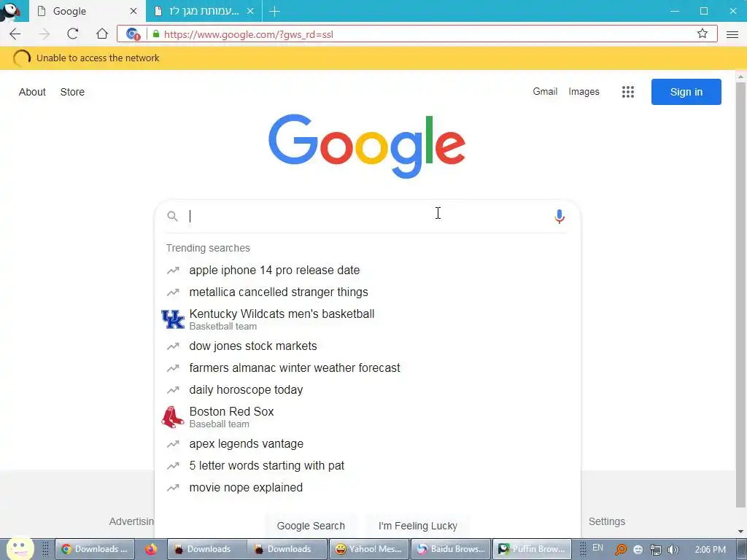Viewport: 747px width, 560px height.
Task: Open Gmail link
Action: [545, 91]
